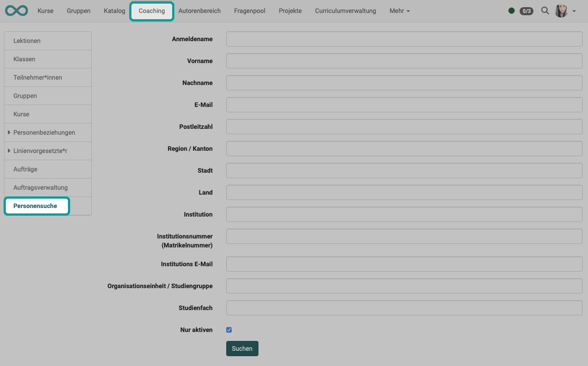The width and height of the screenshot is (588, 366).
Task: Click the OpenOlat infinity logo
Action: pos(16,10)
